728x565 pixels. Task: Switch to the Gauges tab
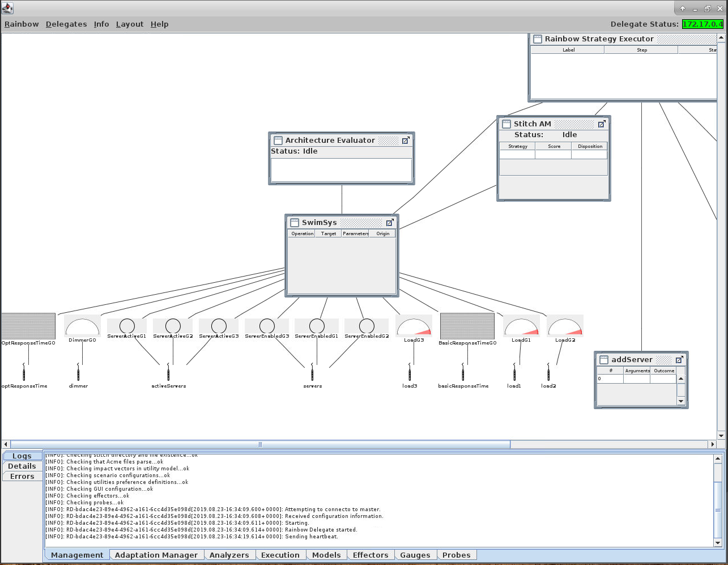415,555
